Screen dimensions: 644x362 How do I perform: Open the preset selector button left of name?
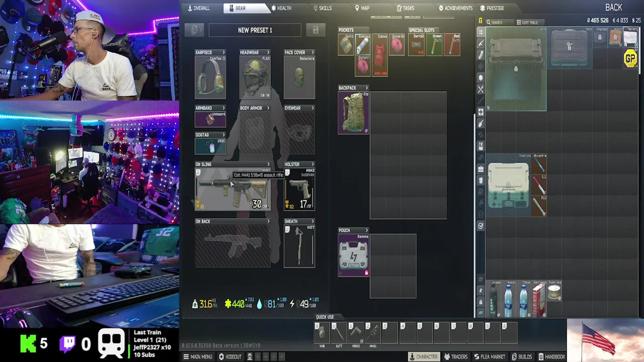tap(195, 30)
